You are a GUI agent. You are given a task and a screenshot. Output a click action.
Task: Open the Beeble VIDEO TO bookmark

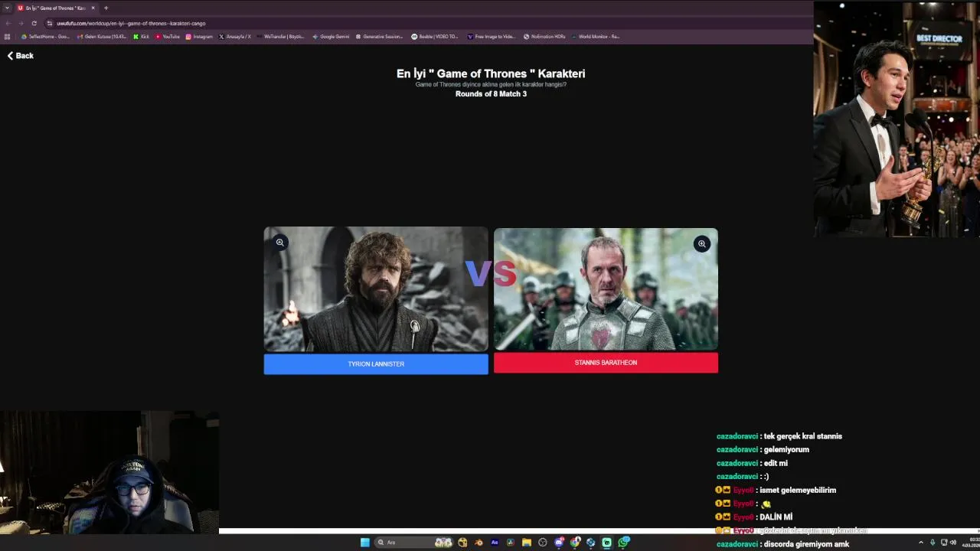[435, 36]
